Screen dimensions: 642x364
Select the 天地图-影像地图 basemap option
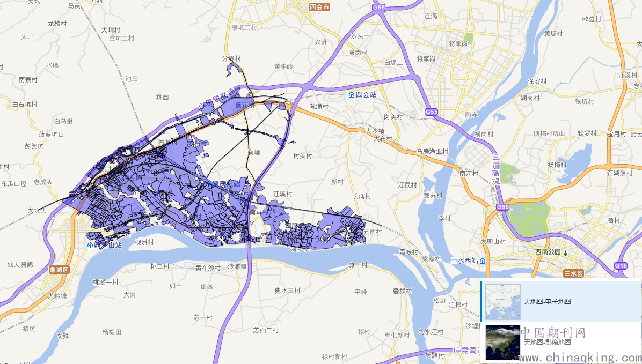tap(561, 343)
